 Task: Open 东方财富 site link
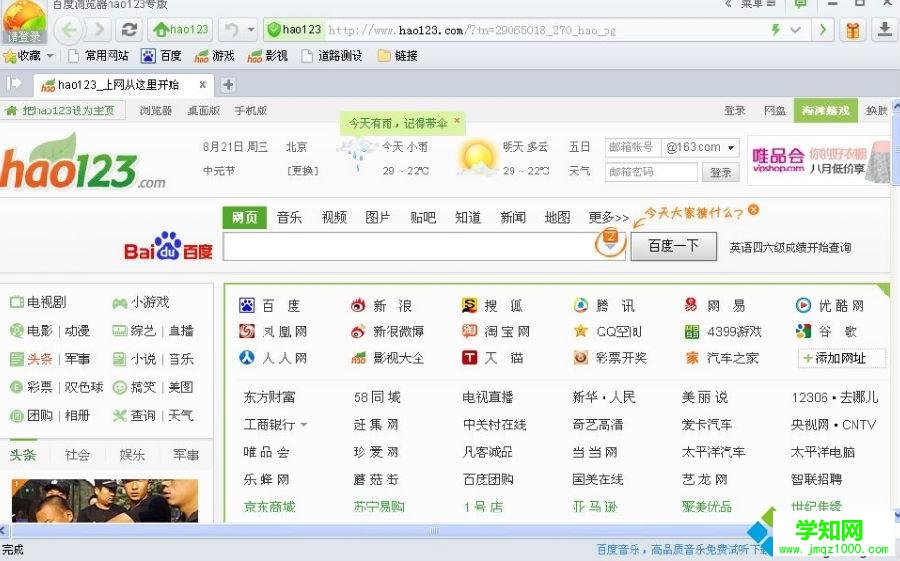269,397
